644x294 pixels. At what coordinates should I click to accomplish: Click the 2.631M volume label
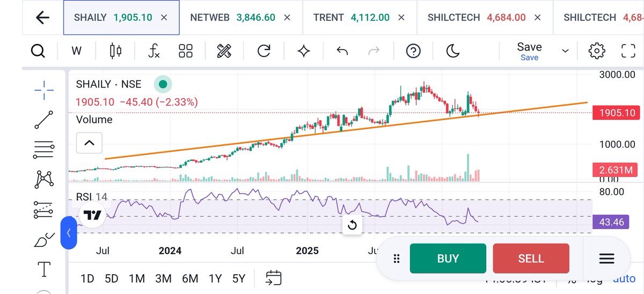click(616, 171)
